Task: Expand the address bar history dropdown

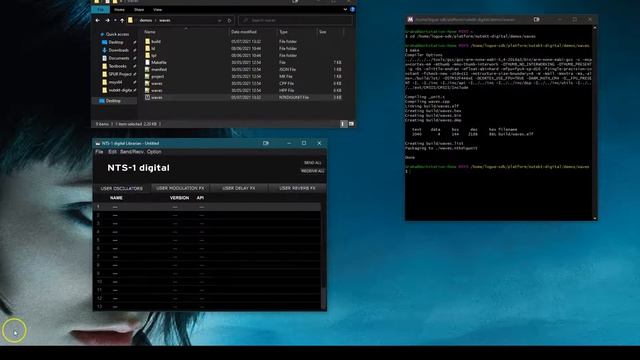Action: [220, 20]
